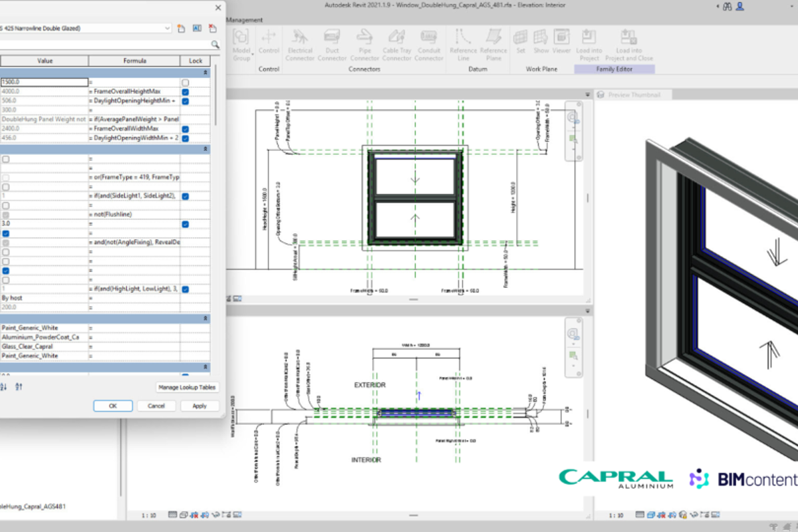This screenshot has height=532, width=798.
Task: Click the Value column header
Action: tap(45, 61)
